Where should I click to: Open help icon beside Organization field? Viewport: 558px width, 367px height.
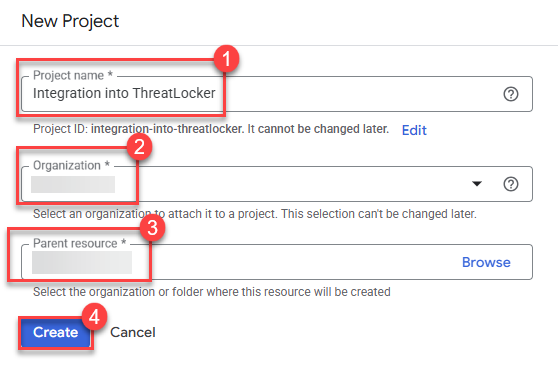point(511,184)
